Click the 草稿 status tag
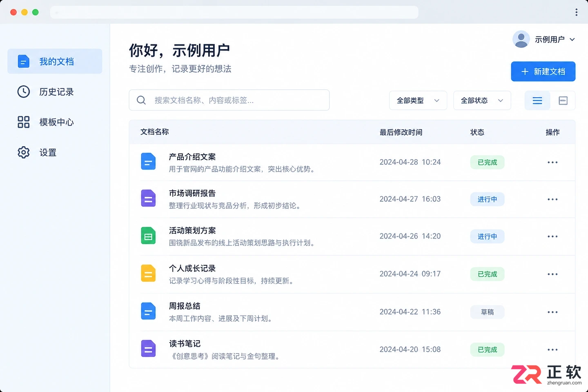588x392 pixels. click(x=487, y=312)
